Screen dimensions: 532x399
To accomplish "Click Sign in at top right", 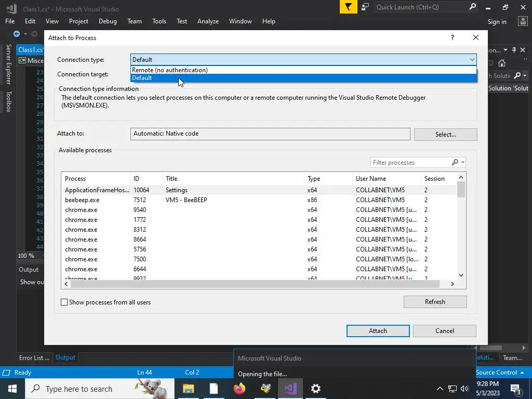I will point(497,21).
